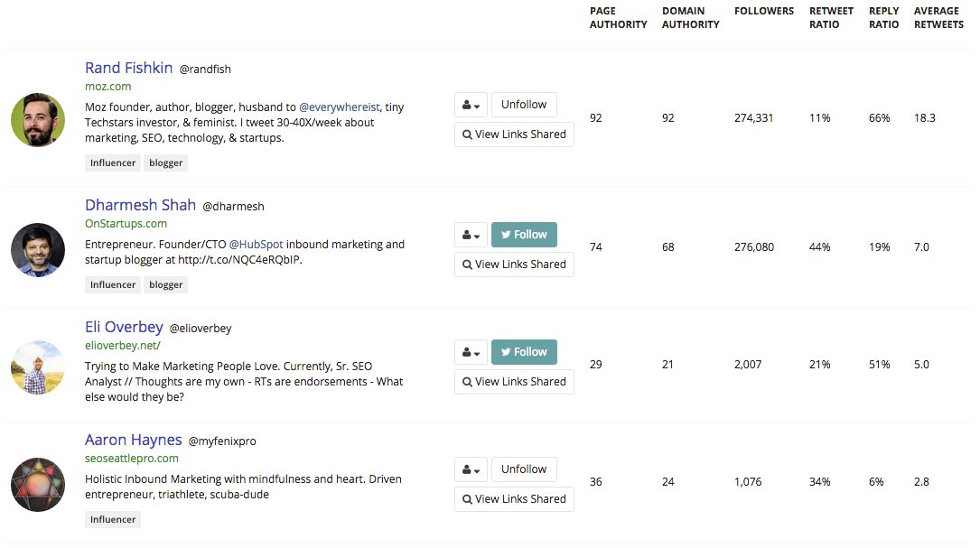Click the blogger tag on Dharmesh Shah
The width and height of the screenshot is (980, 548).
tap(166, 285)
